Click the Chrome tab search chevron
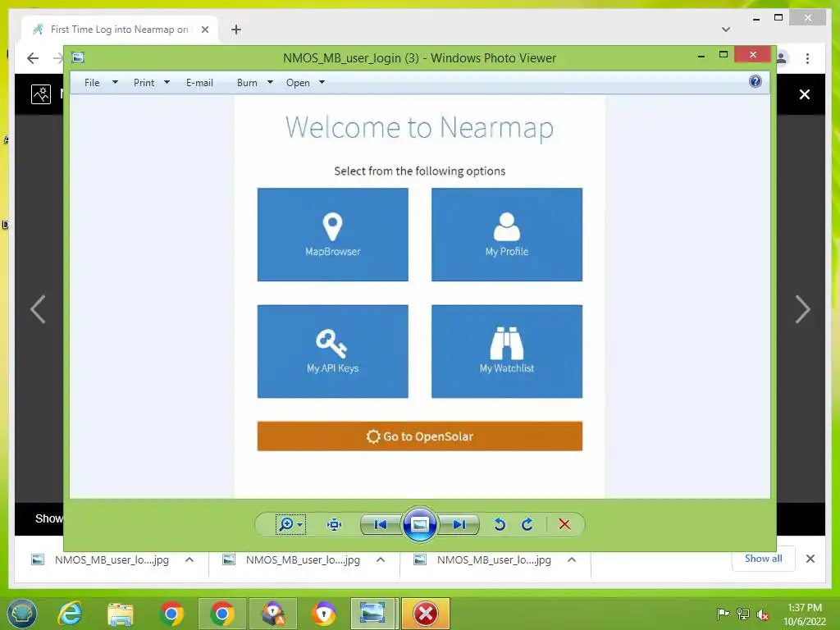 [726, 30]
